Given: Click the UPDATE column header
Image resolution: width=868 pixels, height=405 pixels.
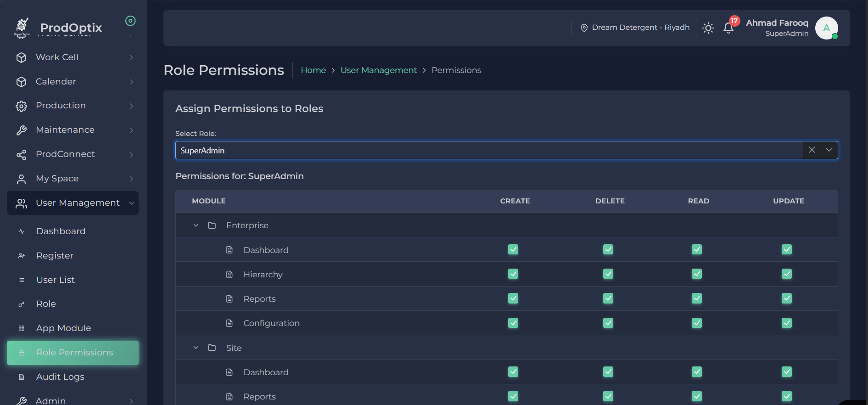Looking at the screenshot, I should (789, 201).
